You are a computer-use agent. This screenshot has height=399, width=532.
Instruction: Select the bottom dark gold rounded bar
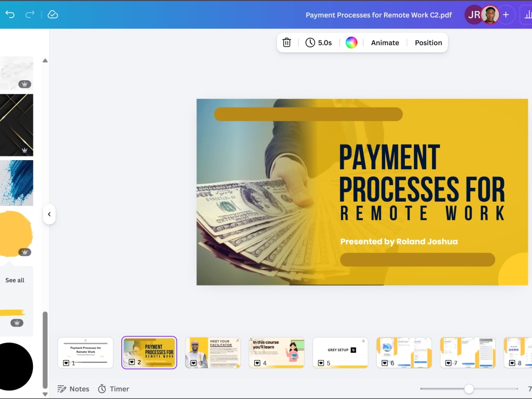point(417,260)
